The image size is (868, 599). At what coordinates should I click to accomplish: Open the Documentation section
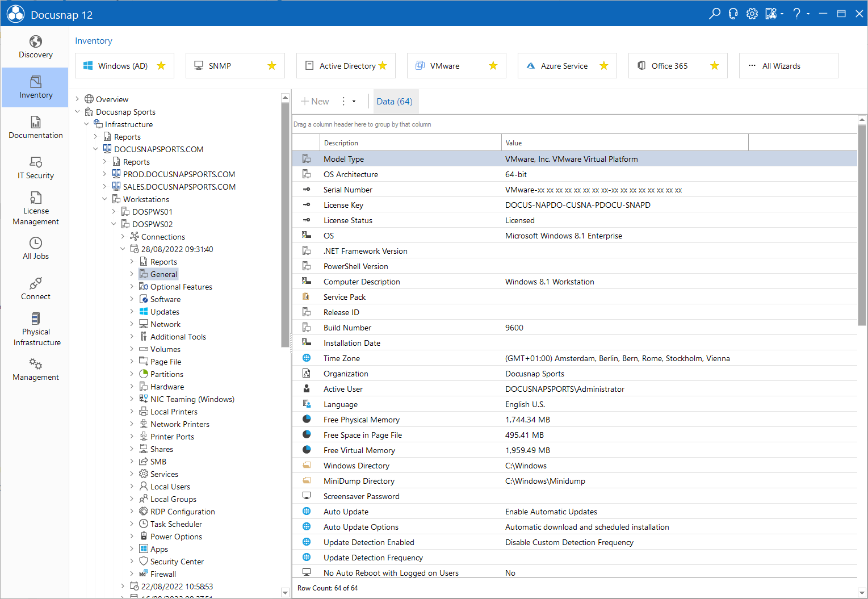pos(35,128)
